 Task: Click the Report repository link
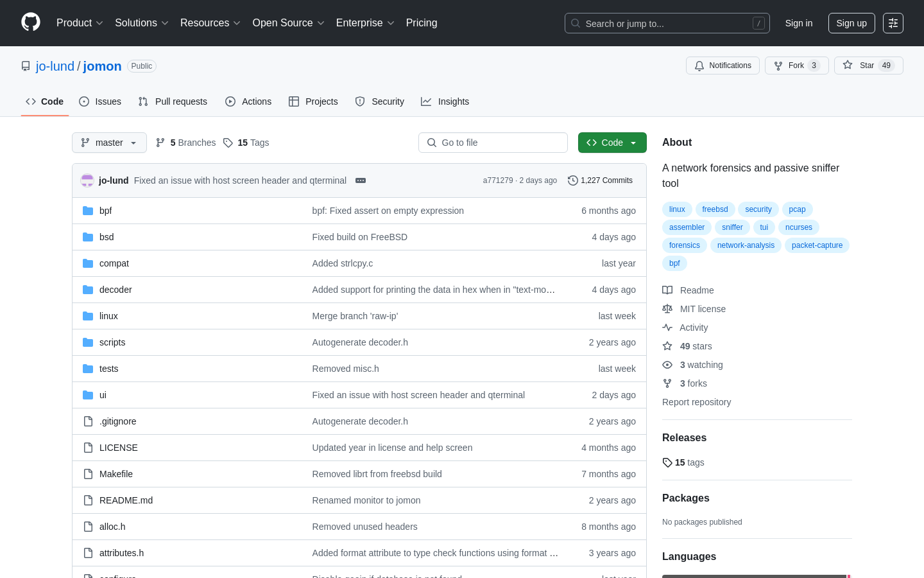(x=696, y=402)
